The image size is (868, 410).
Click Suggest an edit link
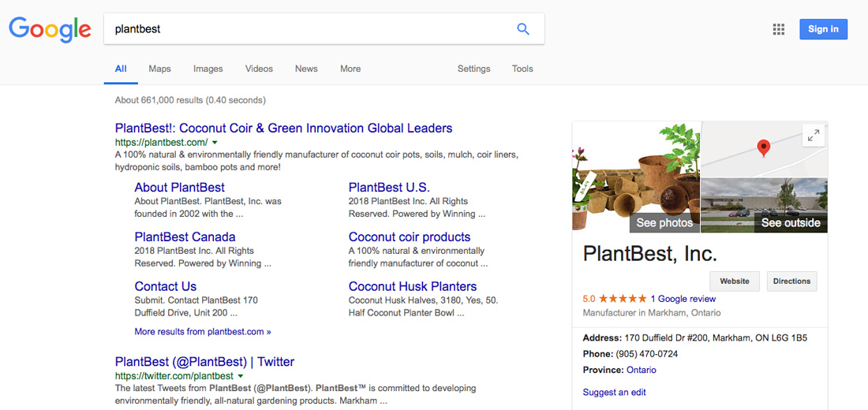615,393
